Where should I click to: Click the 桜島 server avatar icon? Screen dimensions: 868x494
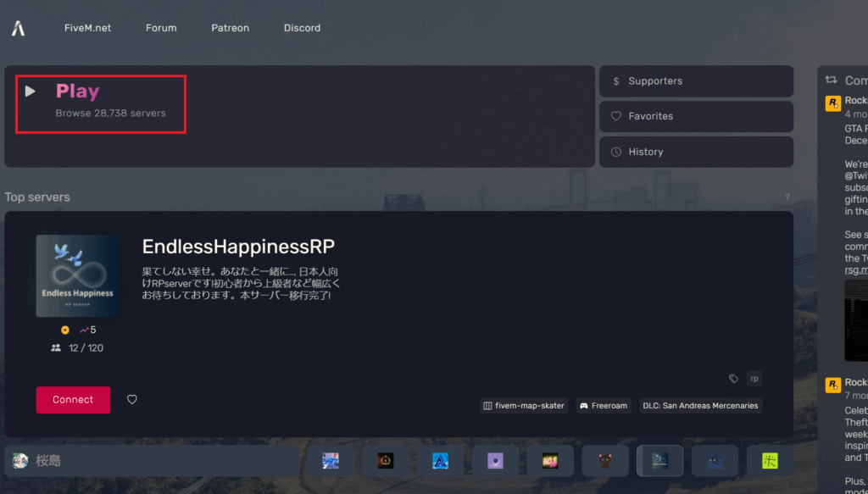[x=20, y=461]
